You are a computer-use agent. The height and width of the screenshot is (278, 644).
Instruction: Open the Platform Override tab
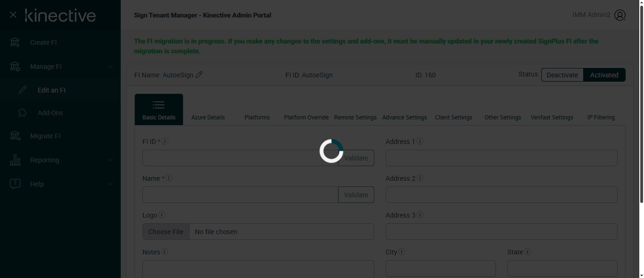coord(306,118)
